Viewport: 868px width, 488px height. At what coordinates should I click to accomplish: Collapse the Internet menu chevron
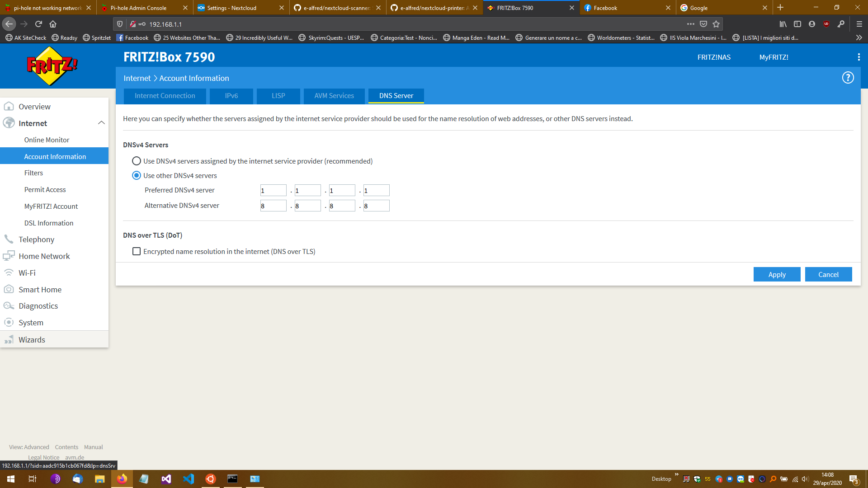click(101, 123)
